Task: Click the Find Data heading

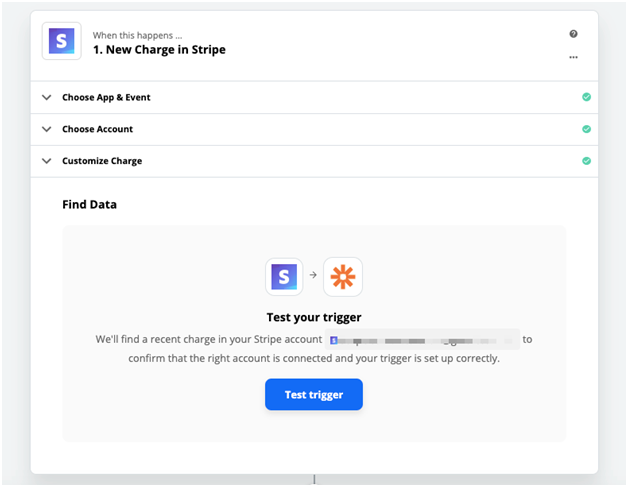Action: point(89,205)
